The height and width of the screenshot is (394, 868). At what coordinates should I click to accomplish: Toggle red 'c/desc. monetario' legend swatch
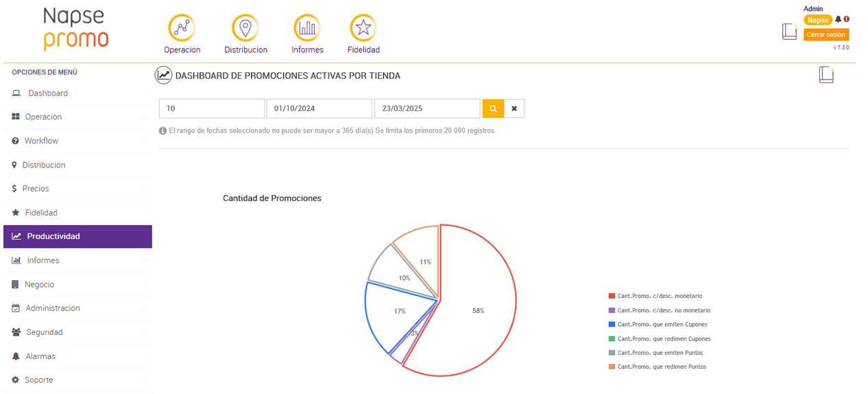pos(612,297)
